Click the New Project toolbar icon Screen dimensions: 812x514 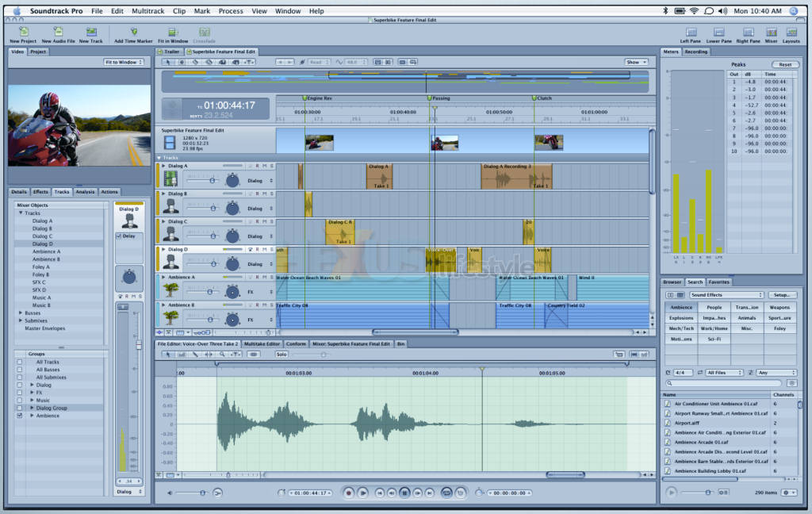coord(23,32)
